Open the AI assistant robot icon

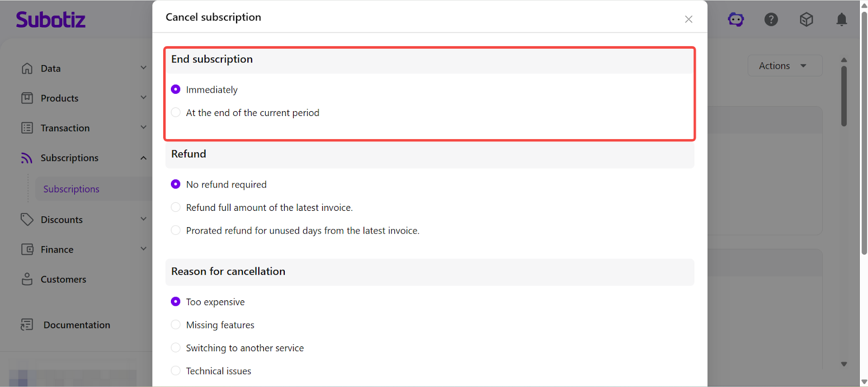click(x=736, y=20)
